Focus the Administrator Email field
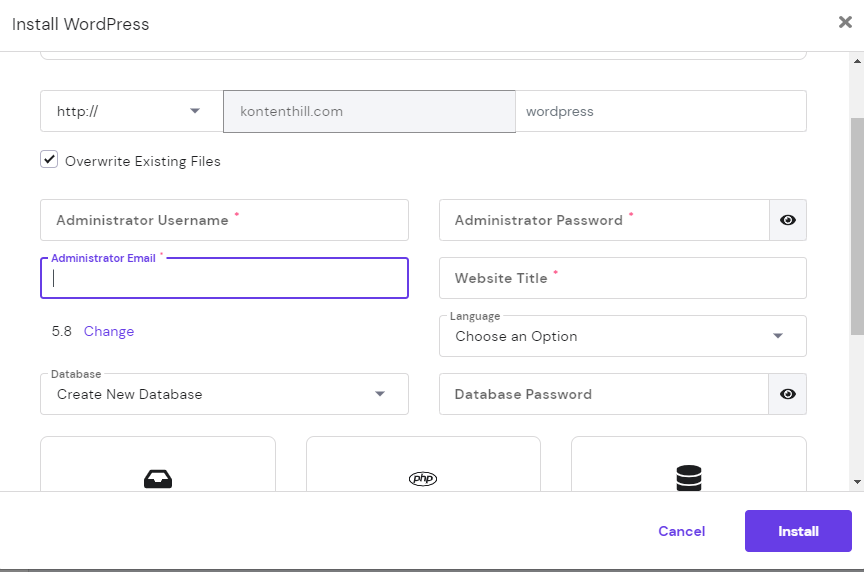 coord(224,279)
